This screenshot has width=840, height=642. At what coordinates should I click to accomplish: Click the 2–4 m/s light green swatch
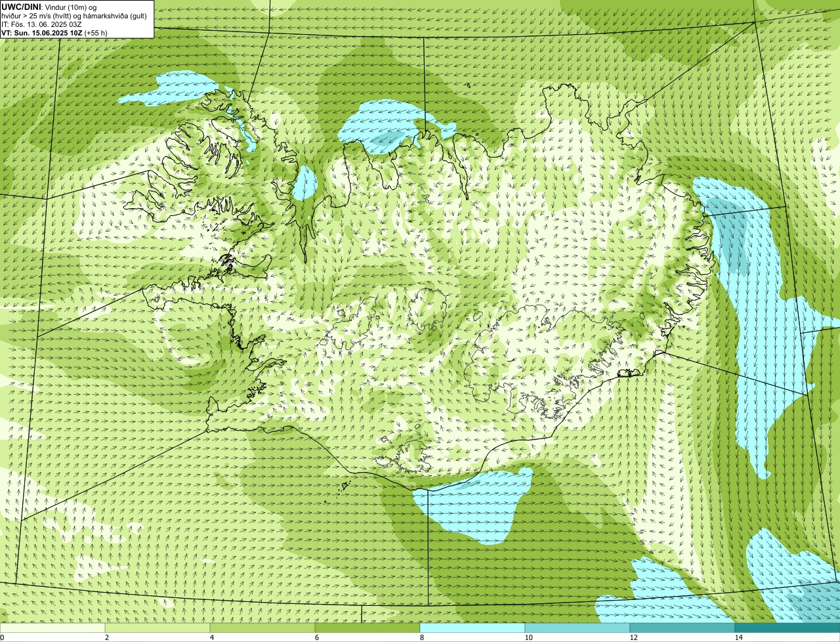157,628
